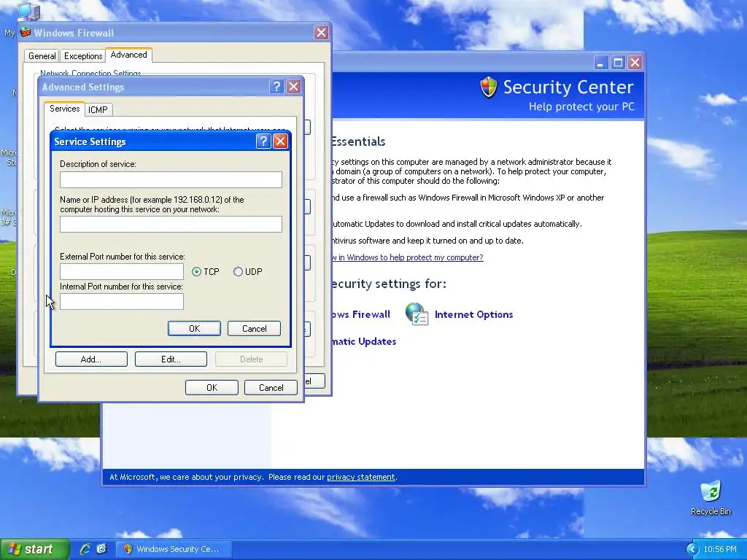Viewport: 747px width, 560px height.
Task: Open the Exceptions tab in Windows Firewall
Action: coord(83,56)
